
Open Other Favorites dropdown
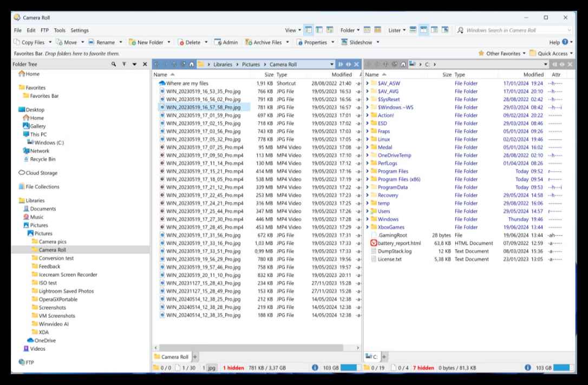502,54
